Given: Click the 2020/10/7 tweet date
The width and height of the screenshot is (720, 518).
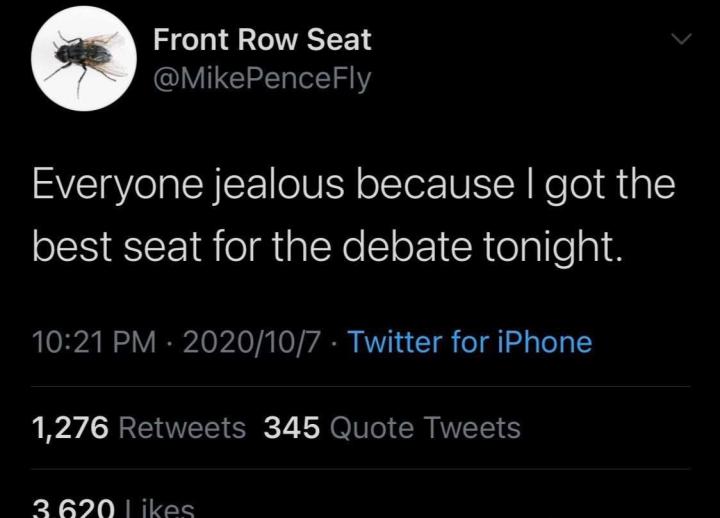Looking at the screenshot, I should [x=251, y=342].
